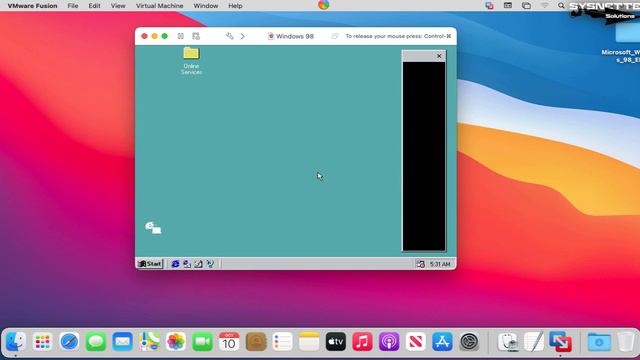Click the VMware Fusion menu bar status icon
This screenshot has width=640, height=360.
coord(489,6)
